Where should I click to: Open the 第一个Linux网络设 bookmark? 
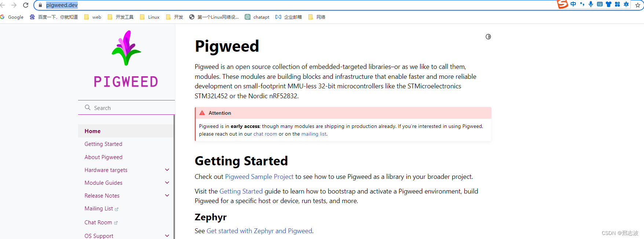click(214, 17)
